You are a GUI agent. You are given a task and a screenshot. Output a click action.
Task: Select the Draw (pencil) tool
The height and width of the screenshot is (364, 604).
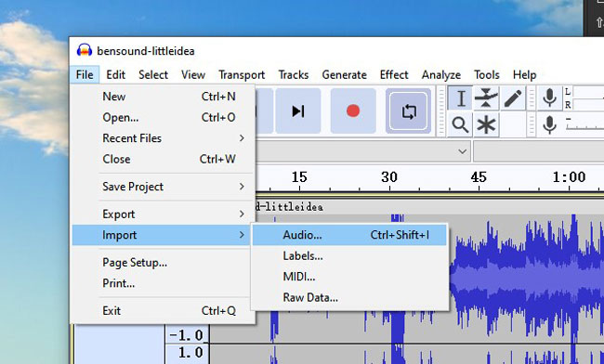512,98
